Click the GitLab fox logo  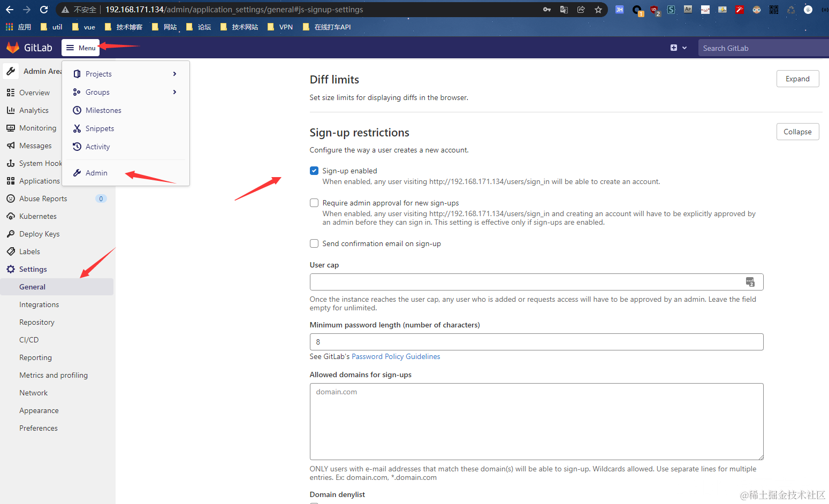(13, 48)
